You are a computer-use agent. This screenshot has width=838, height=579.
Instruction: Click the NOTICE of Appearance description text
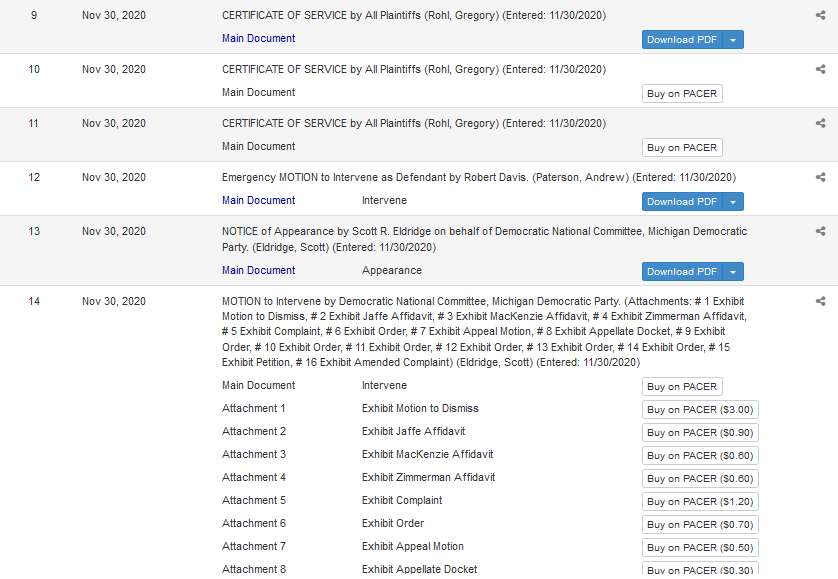pyautogui.click(x=485, y=240)
